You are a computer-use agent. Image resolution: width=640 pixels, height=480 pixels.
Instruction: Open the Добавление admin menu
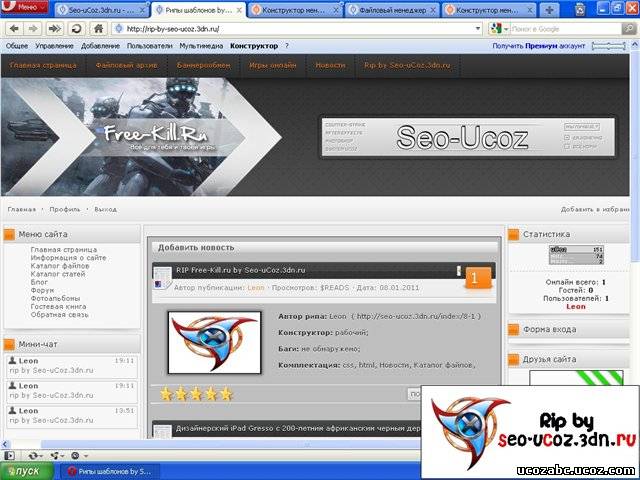tap(100, 46)
